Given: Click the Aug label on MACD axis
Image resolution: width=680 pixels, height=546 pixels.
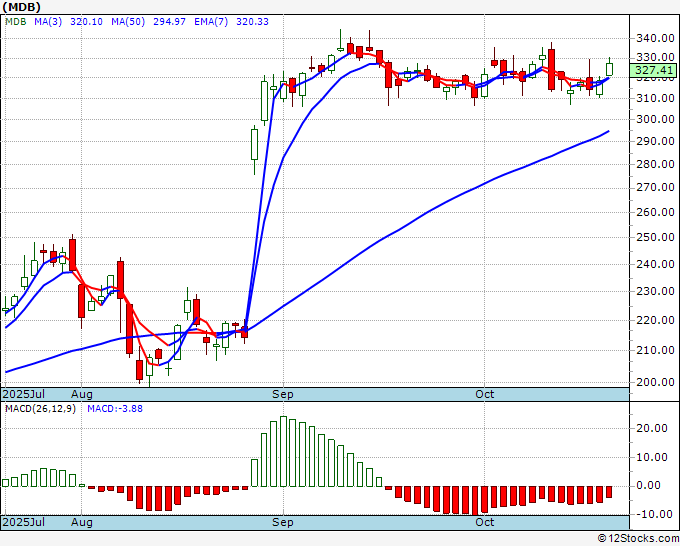Looking at the screenshot, I should pyautogui.click(x=82, y=522).
